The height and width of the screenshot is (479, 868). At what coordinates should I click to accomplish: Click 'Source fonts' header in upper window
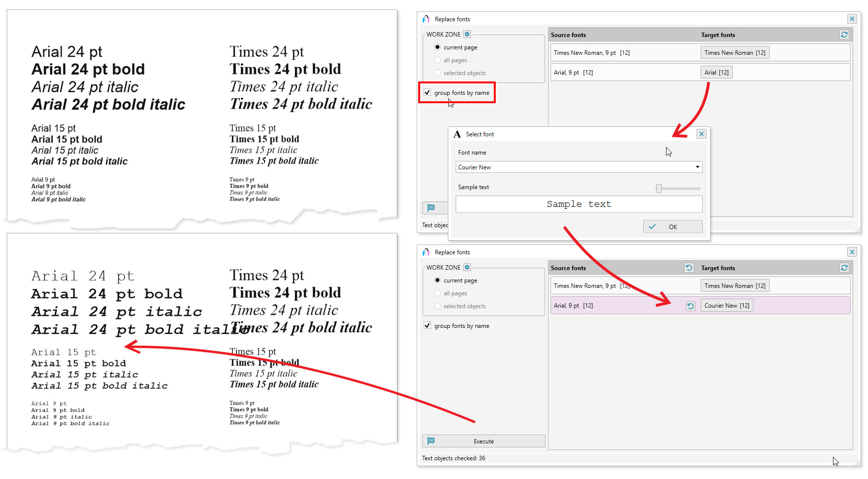568,35
